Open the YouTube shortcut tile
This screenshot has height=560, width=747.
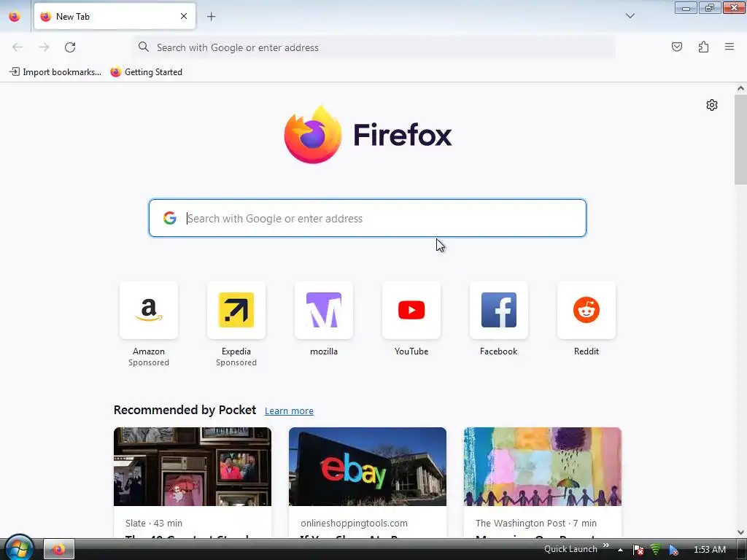click(411, 310)
